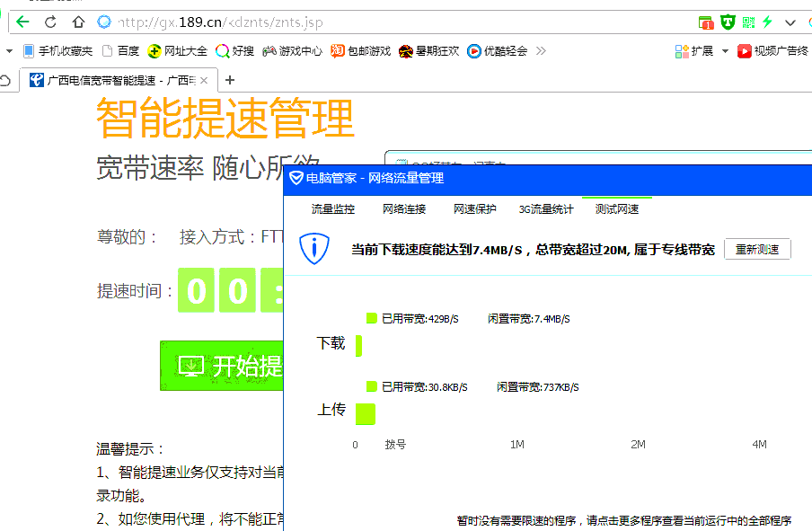Click the 4M axis label

759,445
